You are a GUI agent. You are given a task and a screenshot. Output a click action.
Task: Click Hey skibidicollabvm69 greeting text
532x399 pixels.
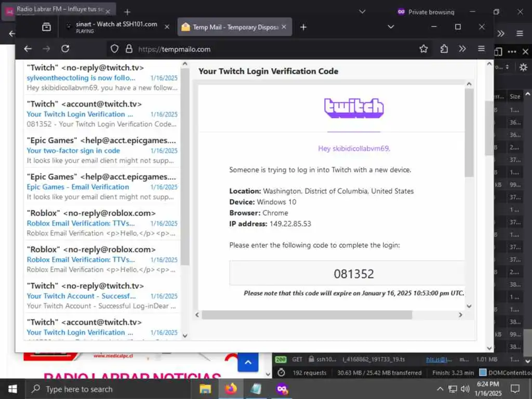click(354, 148)
